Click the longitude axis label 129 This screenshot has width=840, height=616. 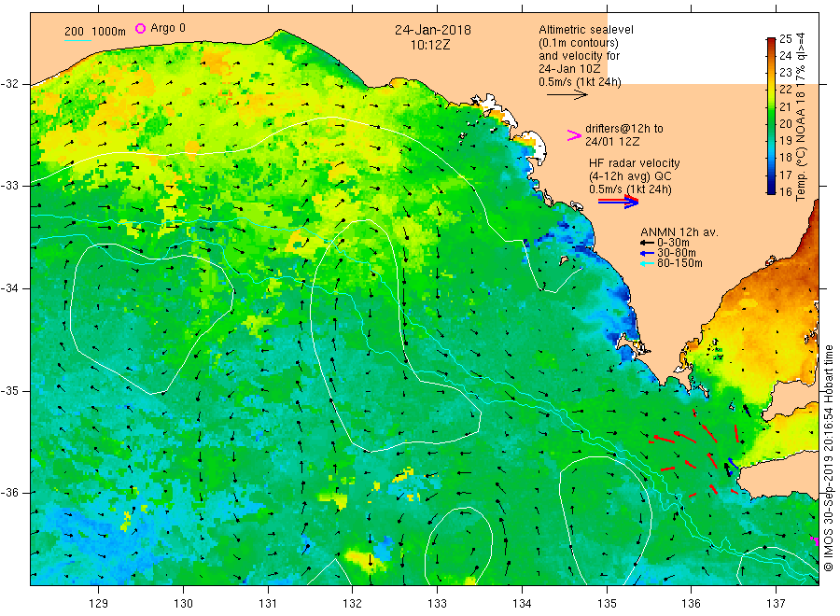coord(99,604)
